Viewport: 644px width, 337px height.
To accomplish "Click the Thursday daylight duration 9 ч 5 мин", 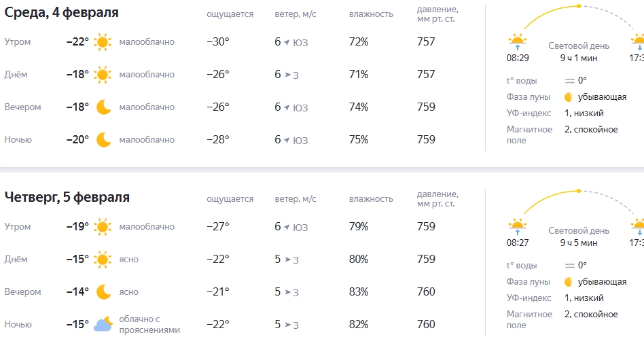I will (x=579, y=243).
